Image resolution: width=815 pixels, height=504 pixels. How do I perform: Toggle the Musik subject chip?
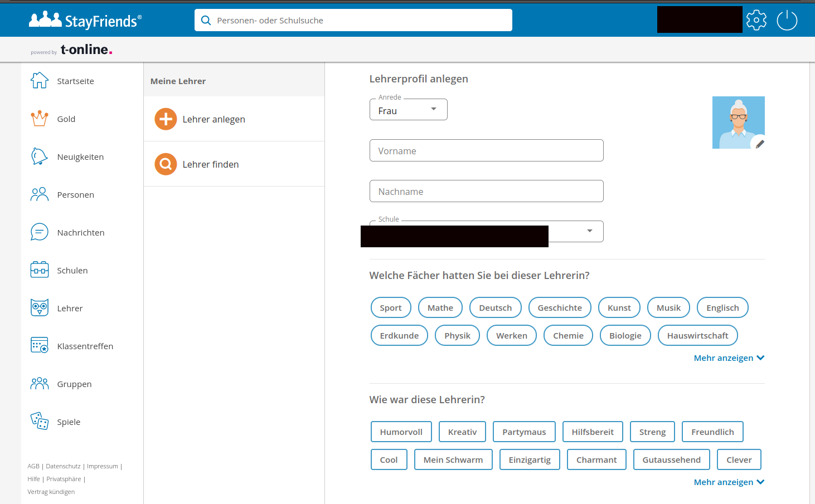[668, 308]
